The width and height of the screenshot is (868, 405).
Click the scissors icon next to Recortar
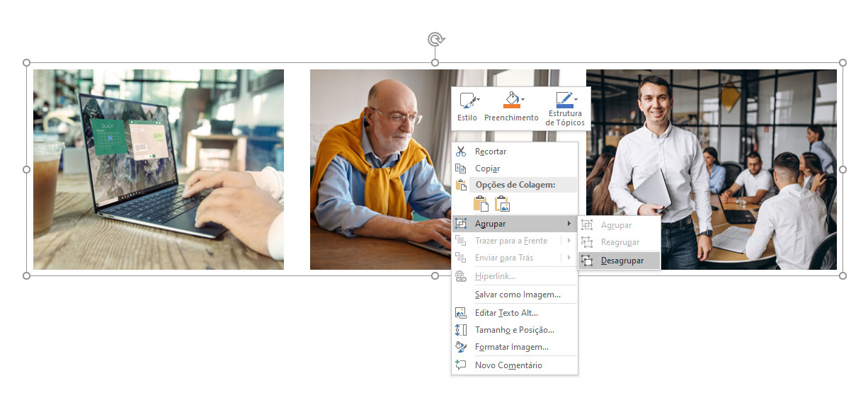coord(461,152)
